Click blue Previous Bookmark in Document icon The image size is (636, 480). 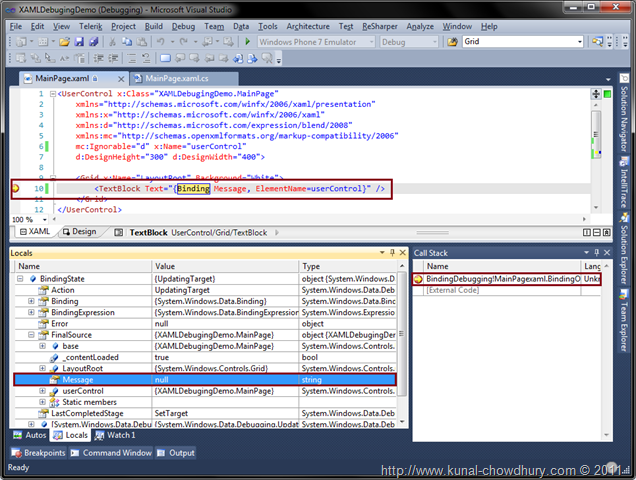pos(238,58)
